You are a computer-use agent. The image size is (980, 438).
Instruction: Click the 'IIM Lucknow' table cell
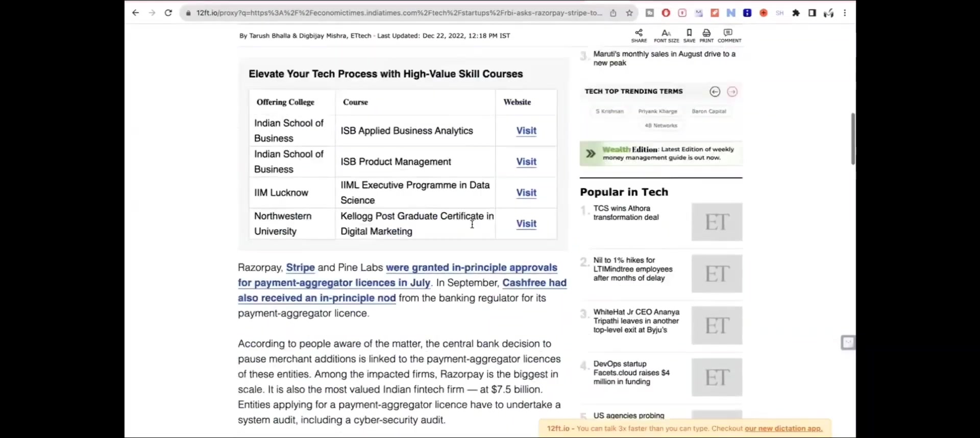[x=292, y=193]
